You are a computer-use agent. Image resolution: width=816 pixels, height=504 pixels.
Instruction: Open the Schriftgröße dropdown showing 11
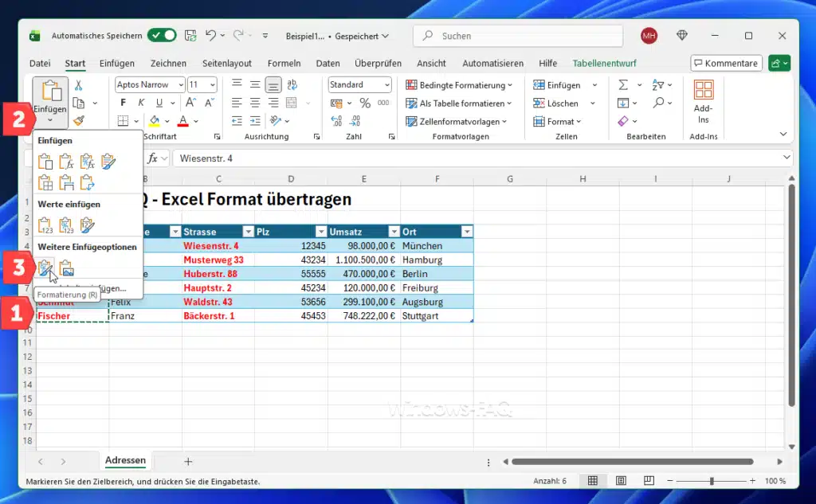pos(202,84)
